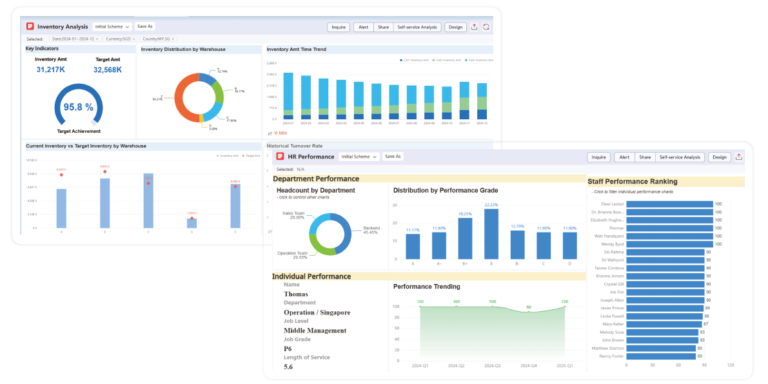This screenshot has width=768, height=384.
Task: Click 2024-Q4 point valued 90 on Performance Trending
Action: tap(528, 312)
